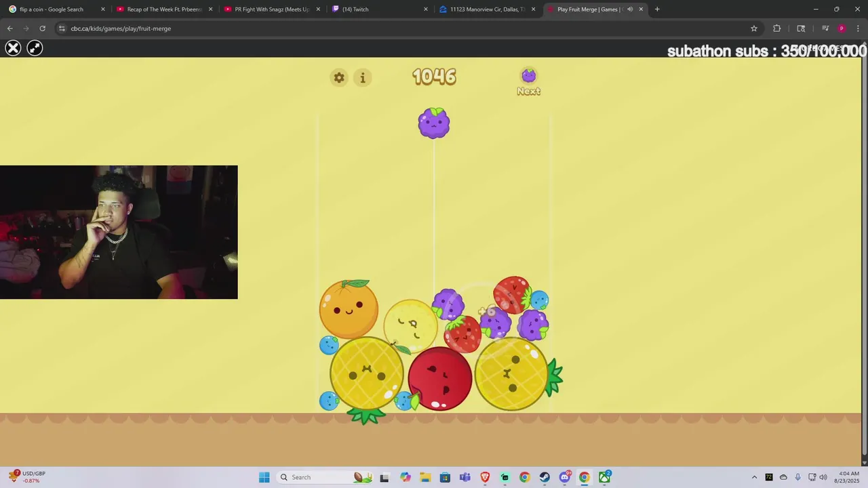
Task: Click the streamer webcam overlay
Action: click(x=119, y=232)
